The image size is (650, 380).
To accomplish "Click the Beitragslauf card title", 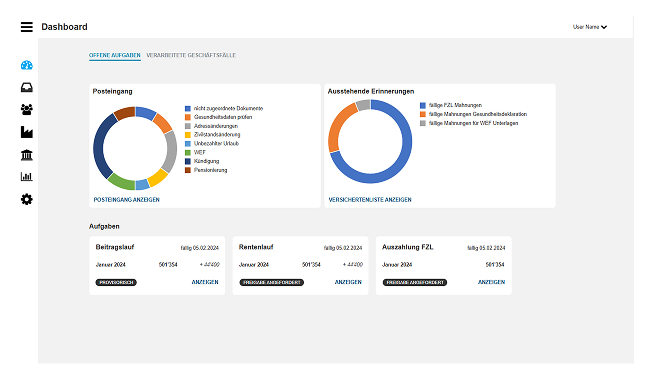I will pyautogui.click(x=115, y=247).
